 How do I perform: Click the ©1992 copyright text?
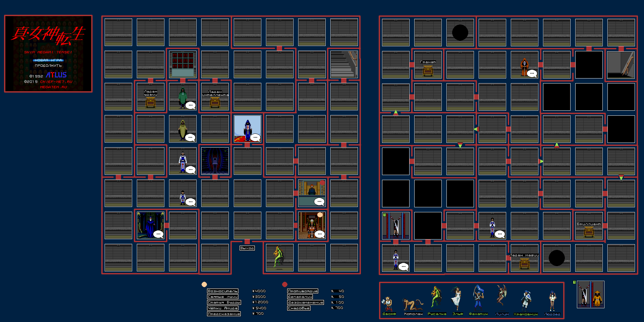tap(36, 76)
